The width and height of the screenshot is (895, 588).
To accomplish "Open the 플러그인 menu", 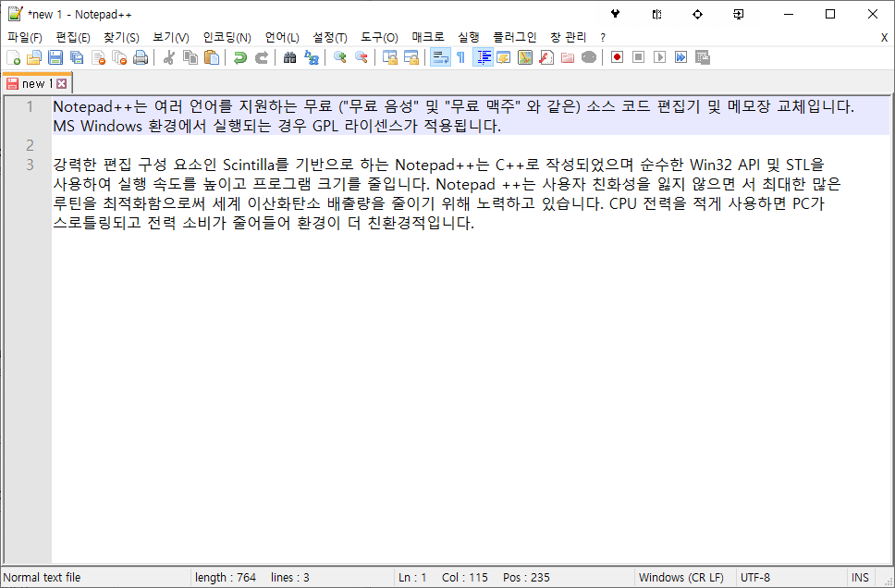I will coord(515,38).
